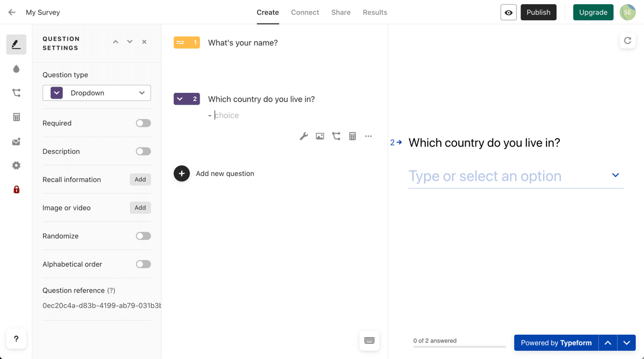Open the Question type Dropdown selector
Screen dimensions: 644x359
96,93
